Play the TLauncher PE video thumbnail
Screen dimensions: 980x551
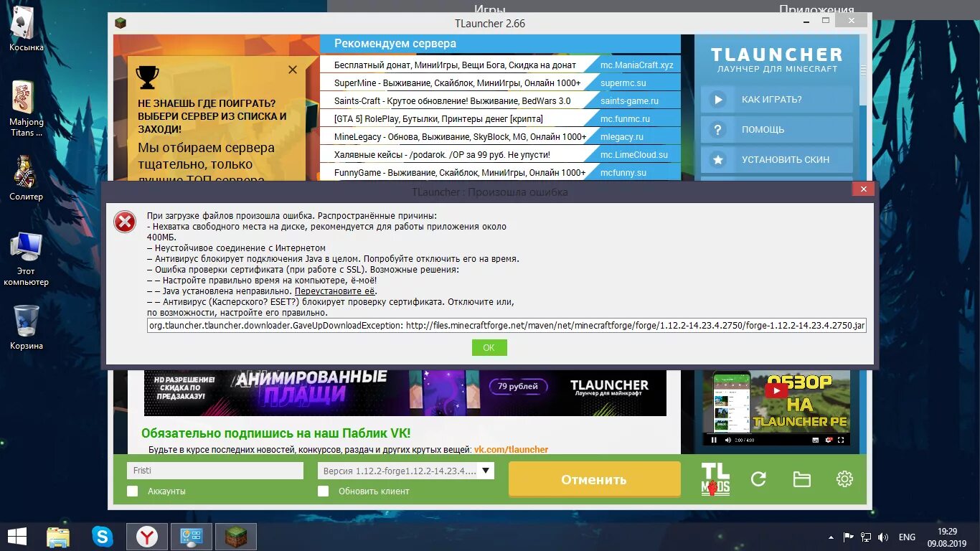click(776, 408)
